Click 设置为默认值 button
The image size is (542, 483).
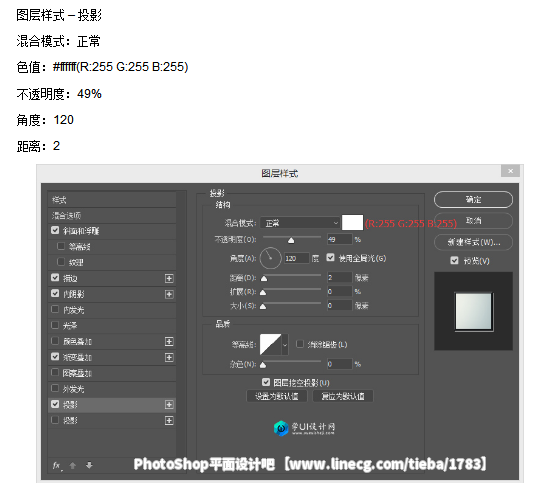pos(277,396)
